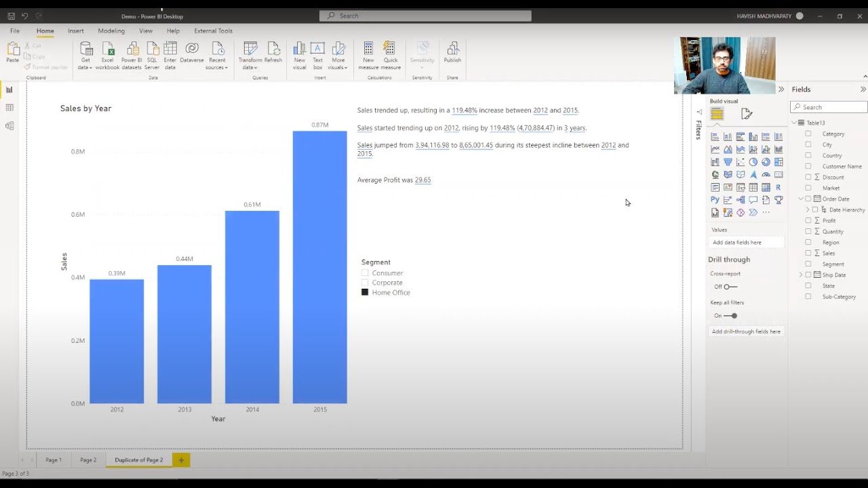Open the View ribbon tab

click(146, 30)
